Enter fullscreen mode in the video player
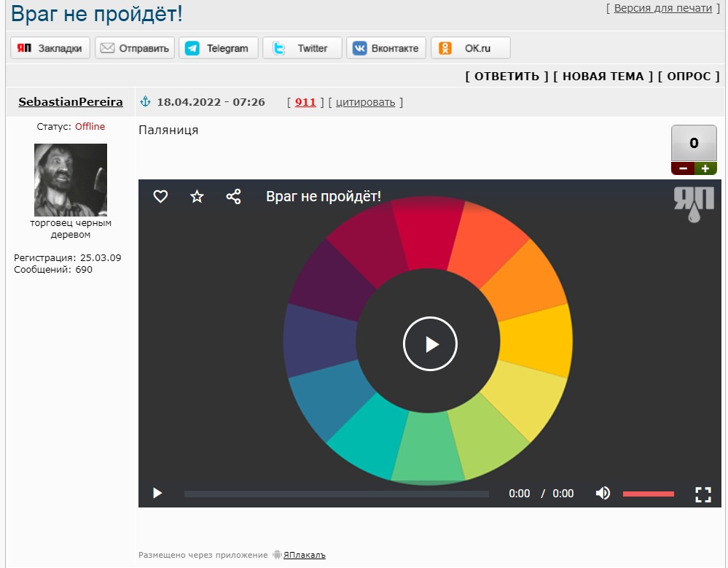Viewport: 728px width, 568px height. point(703,494)
